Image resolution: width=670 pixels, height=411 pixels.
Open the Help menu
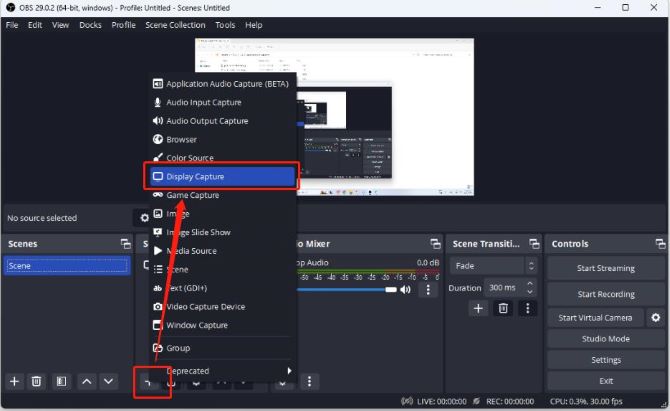coord(253,25)
